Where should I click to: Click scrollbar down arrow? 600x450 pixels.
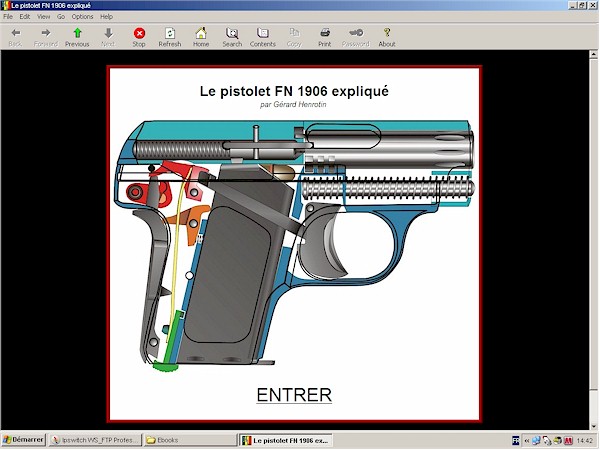pos(593,426)
